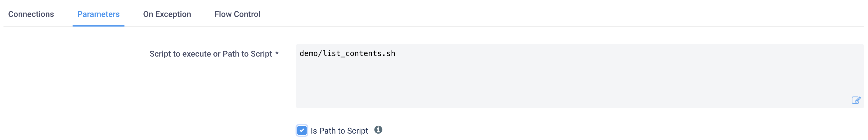
Task: Click the 'Script to execute or Path to Script' label
Action: tap(211, 54)
